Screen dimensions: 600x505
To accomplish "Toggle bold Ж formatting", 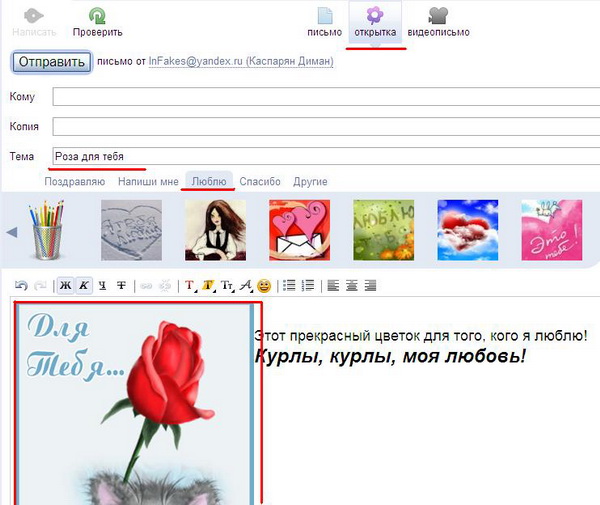I will [66, 285].
